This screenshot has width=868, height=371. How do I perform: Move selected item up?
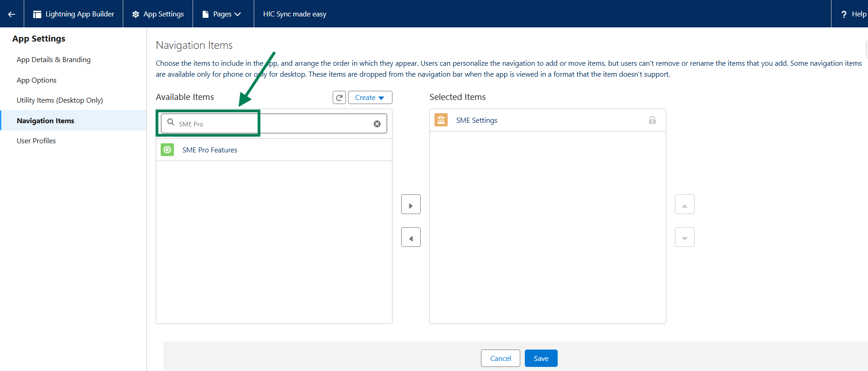click(x=685, y=204)
